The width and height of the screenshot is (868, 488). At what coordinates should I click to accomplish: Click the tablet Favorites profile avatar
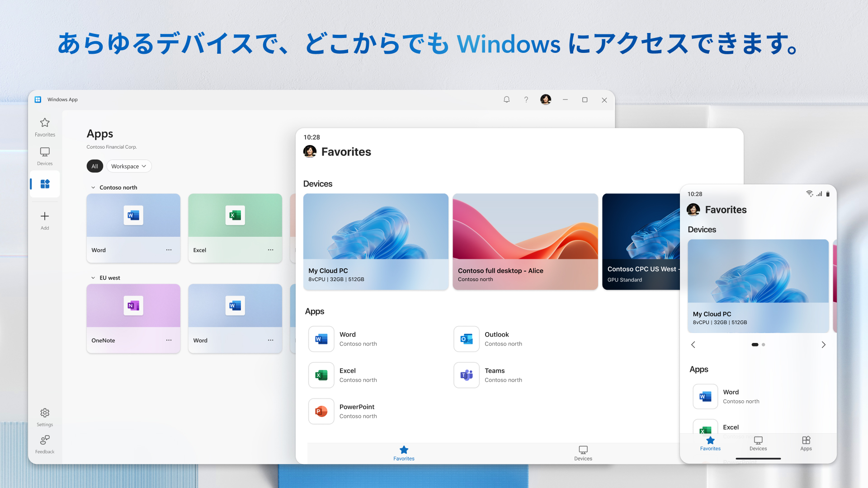[x=310, y=151]
